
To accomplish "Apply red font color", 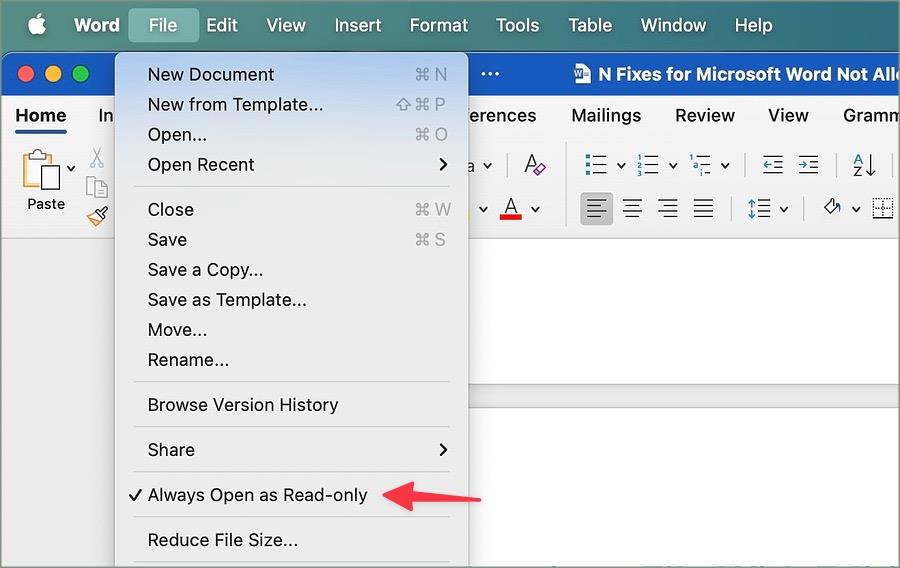I will click(511, 208).
